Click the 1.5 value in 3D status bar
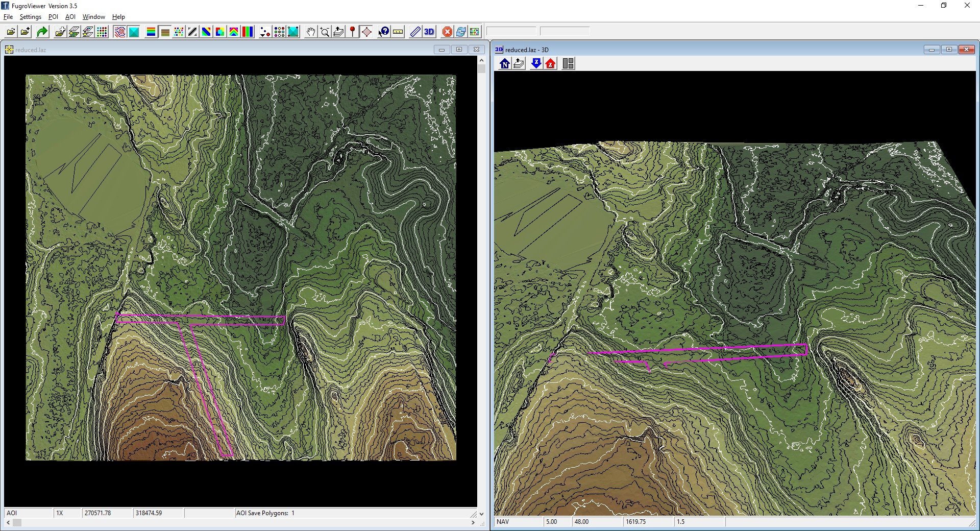 (680, 522)
